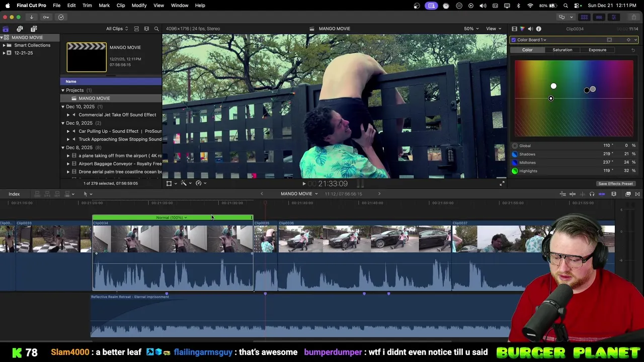Open the Normal (100%) retime dropdown on clip
644x362 pixels.
[172, 218]
